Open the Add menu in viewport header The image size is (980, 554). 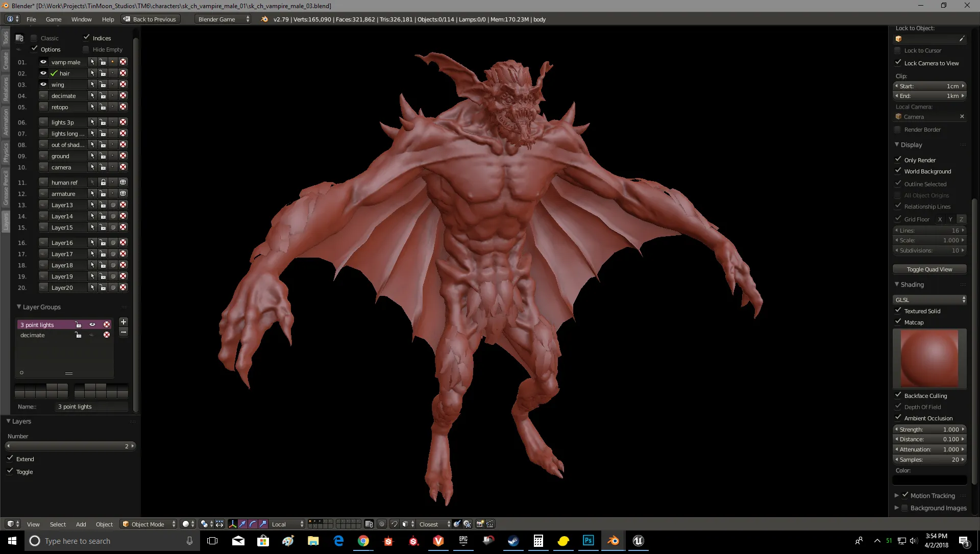81,524
